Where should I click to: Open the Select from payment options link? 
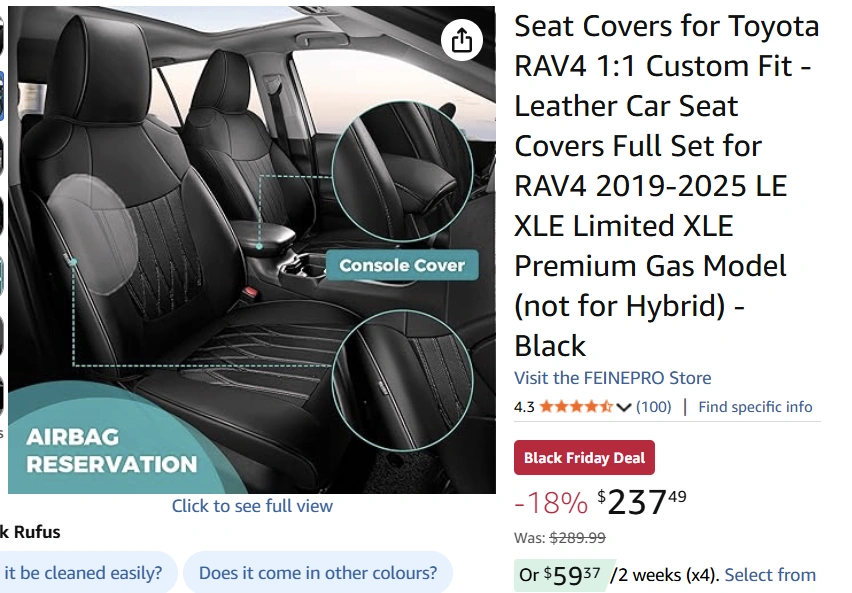(770, 575)
